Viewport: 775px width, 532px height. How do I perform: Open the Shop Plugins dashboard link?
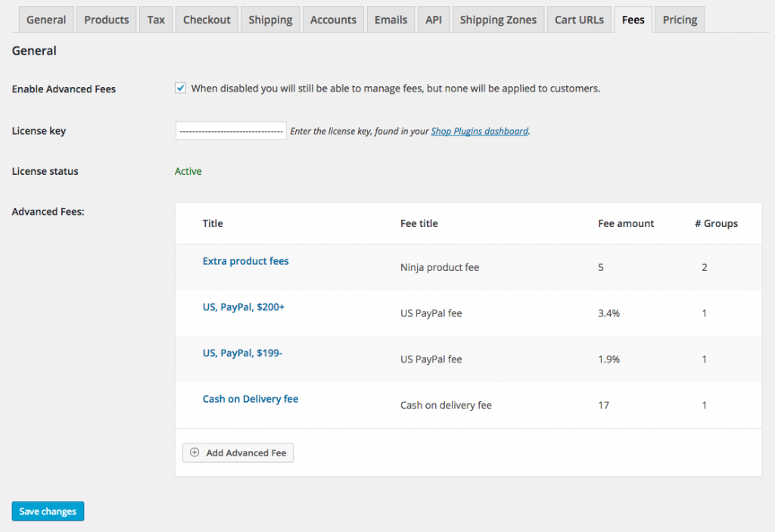(479, 130)
